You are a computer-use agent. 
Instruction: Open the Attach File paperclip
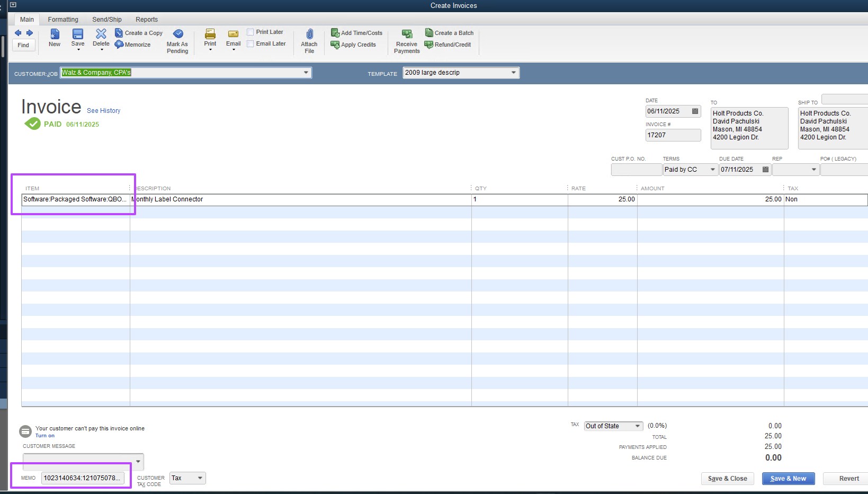coord(309,34)
